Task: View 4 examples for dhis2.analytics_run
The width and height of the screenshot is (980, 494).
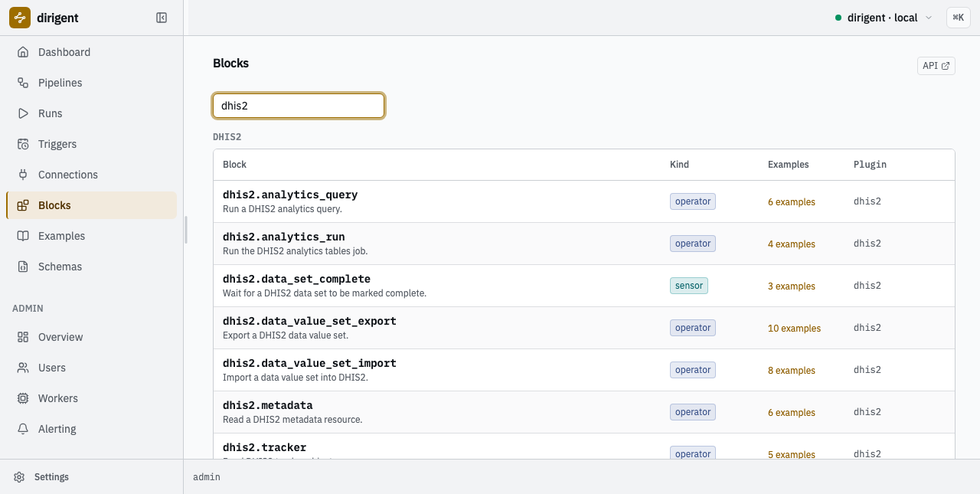Action: (792, 244)
